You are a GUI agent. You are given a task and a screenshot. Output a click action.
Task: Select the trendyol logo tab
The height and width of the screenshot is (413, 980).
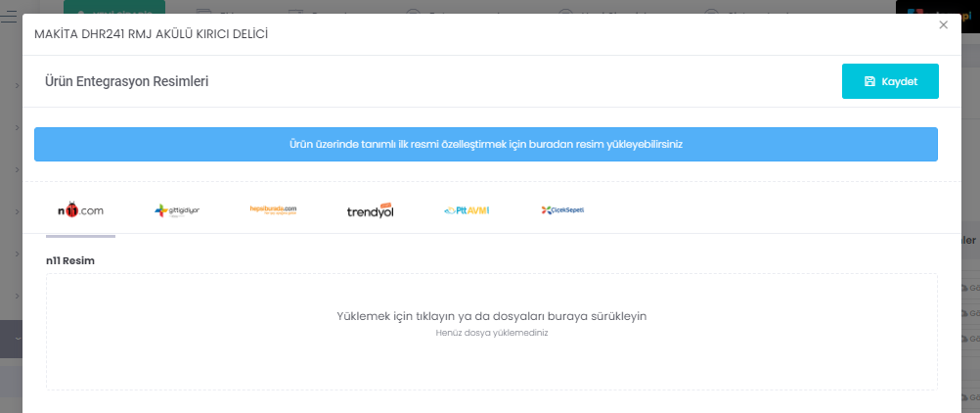point(370,210)
